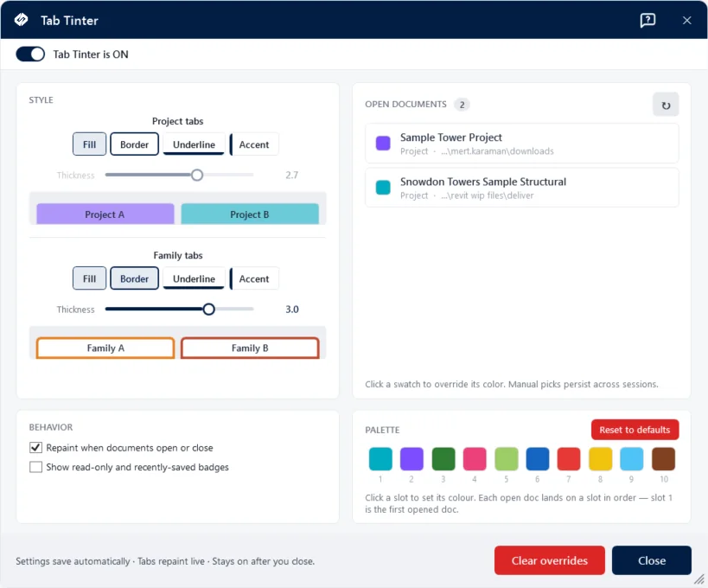708x588 pixels.
Task: Select Accent style for Family tabs
Action: (254, 278)
